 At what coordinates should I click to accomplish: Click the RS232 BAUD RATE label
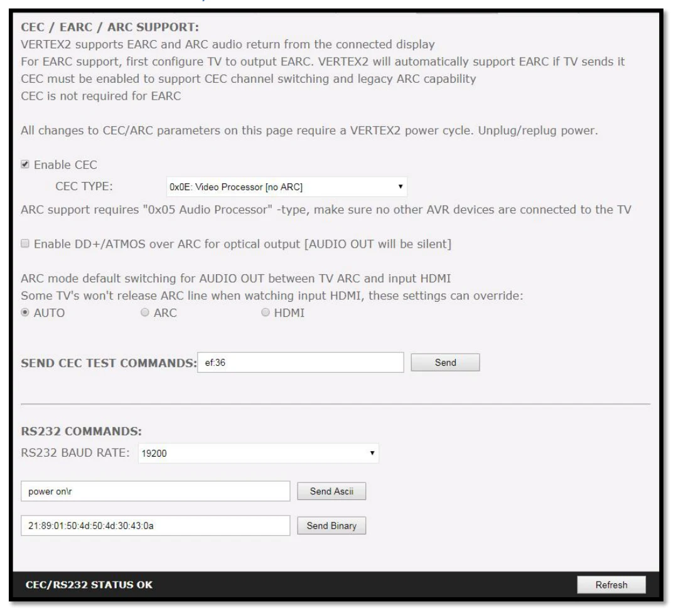(x=75, y=453)
